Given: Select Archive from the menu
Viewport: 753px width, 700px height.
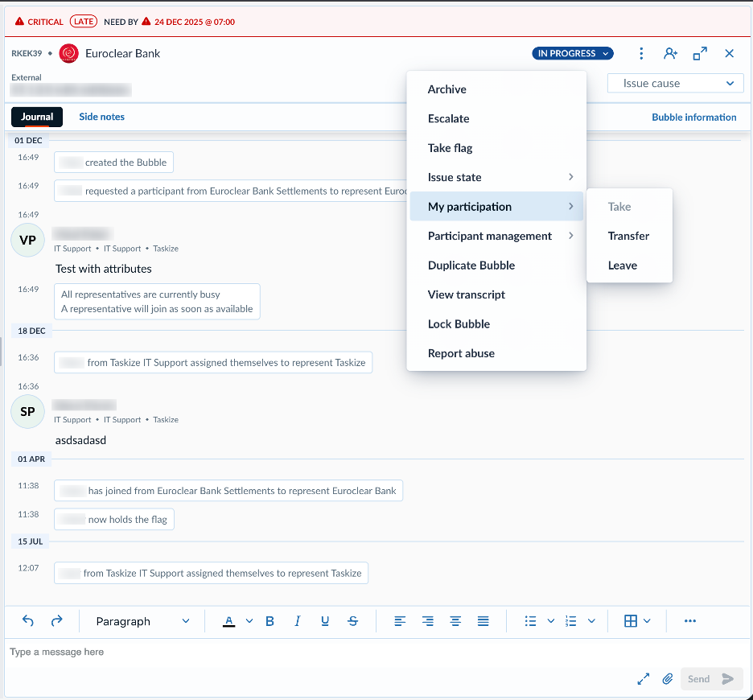Looking at the screenshot, I should [496, 89].
